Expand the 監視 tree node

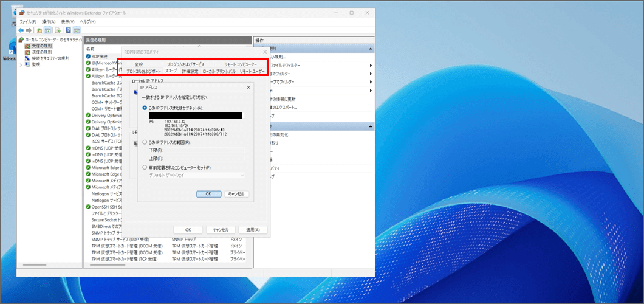pos(21,64)
